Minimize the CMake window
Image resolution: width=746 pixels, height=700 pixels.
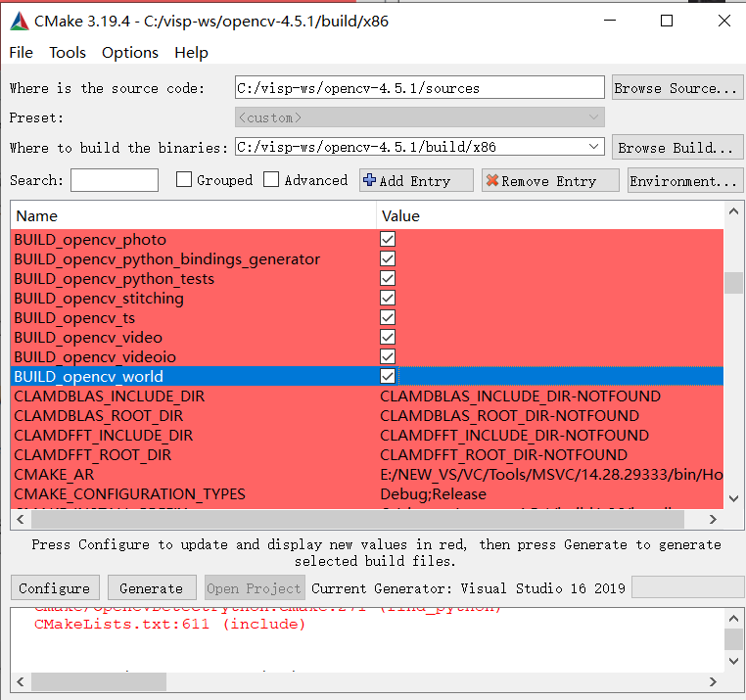click(610, 21)
